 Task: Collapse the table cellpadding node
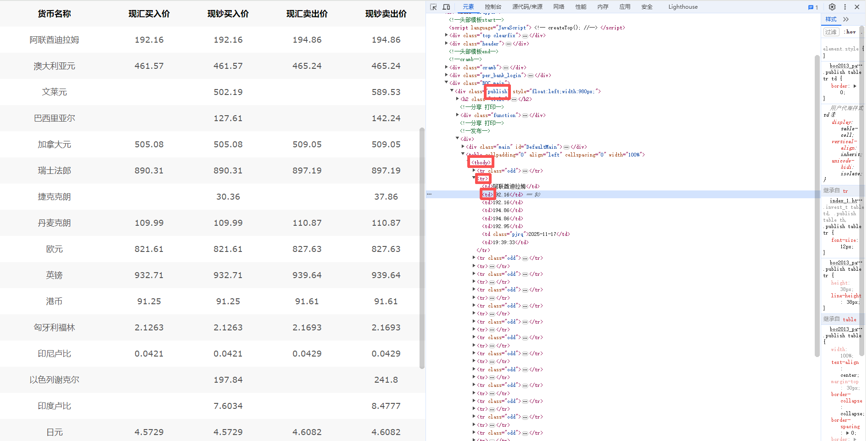[463, 154]
